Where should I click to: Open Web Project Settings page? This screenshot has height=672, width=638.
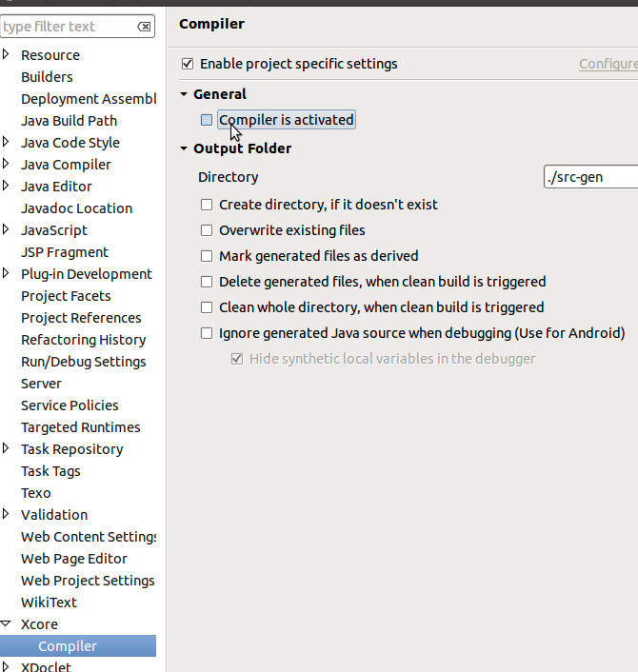[x=88, y=581]
